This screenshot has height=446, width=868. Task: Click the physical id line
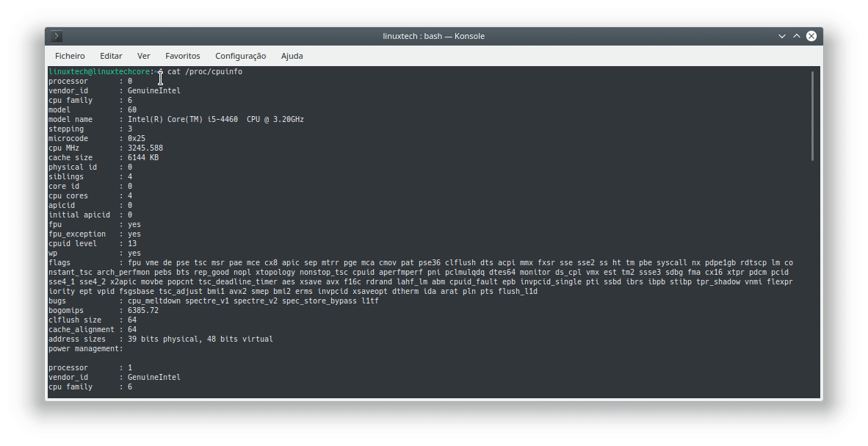click(x=90, y=168)
